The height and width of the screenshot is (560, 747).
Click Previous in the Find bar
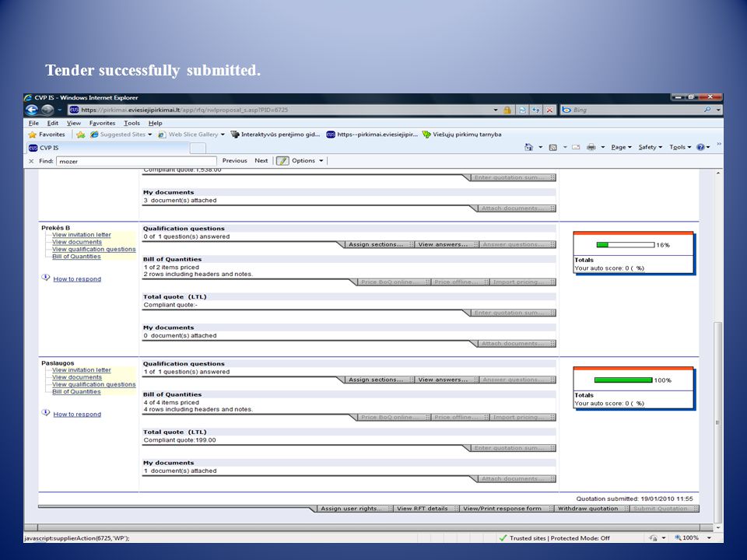click(x=234, y=161)
